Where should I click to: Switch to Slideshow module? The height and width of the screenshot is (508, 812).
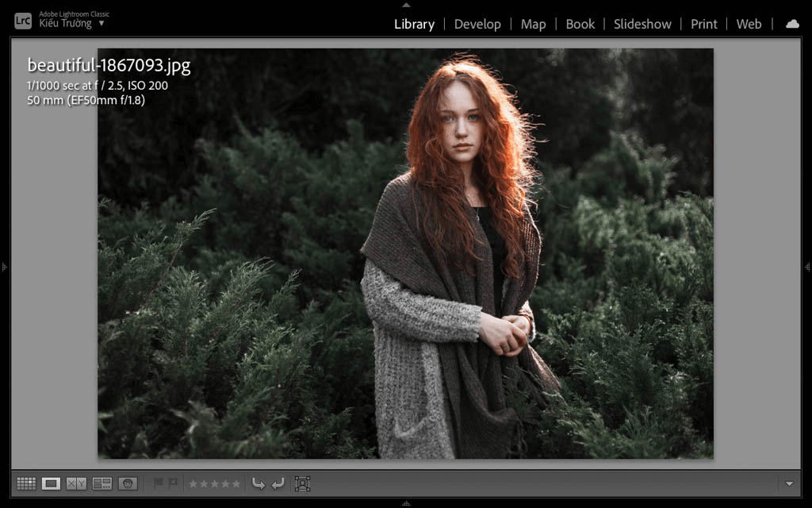pos(642,24)
